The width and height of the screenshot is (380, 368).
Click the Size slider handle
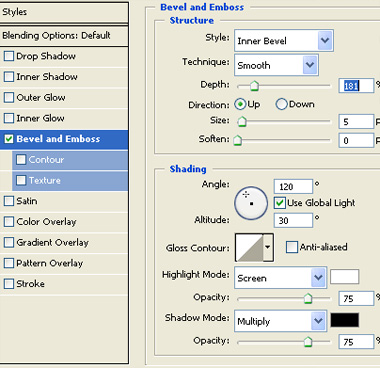click(242, 121)
